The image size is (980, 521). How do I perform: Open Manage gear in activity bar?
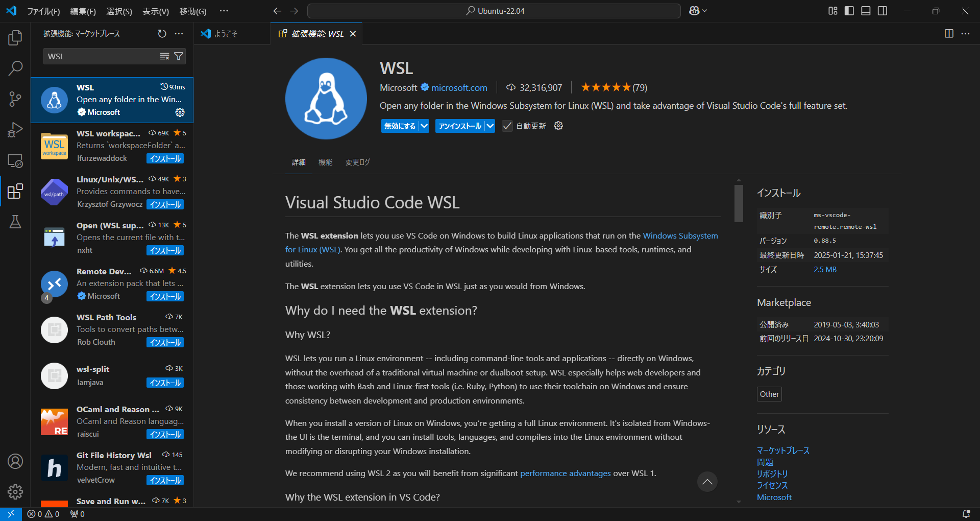(15, 492)
